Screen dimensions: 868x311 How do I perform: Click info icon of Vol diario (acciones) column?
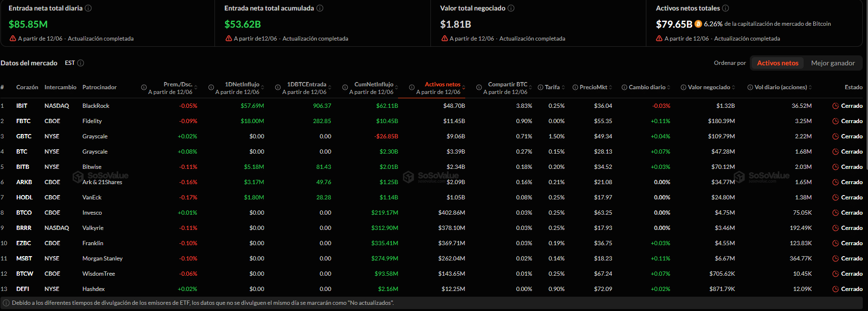750,87
